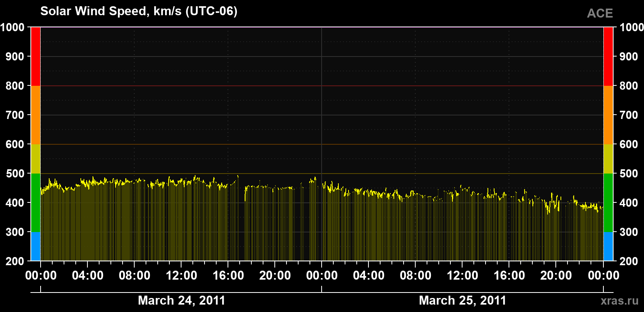Click the "12:00" time label under March 24
Screen dimensions: 644x312
(181, 276)
